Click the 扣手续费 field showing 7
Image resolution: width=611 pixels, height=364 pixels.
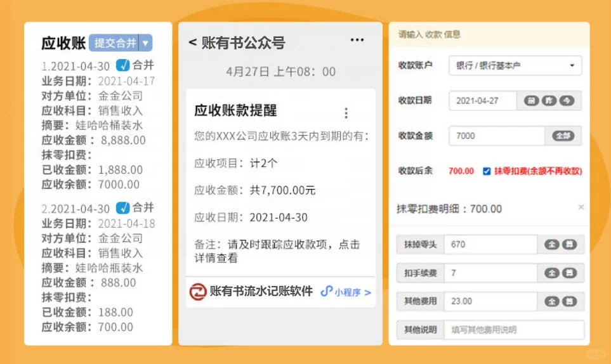pyautogui.click(x=490, y=273)
